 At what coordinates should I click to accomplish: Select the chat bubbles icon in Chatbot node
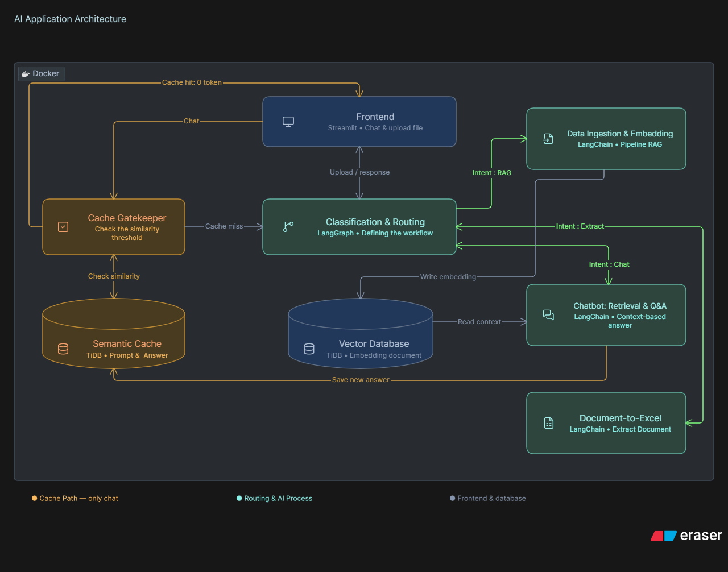tap(548, 315)
